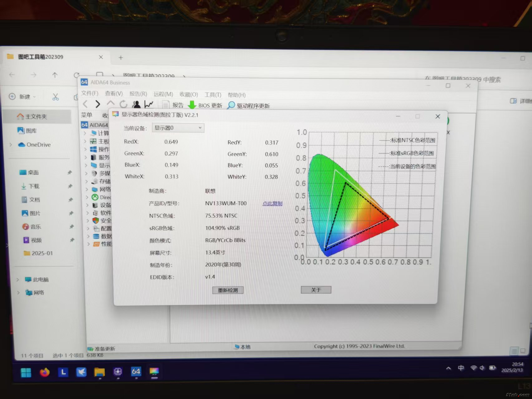Switch to the 菜单 tab in AIDA64

click(x=87, y=115)
